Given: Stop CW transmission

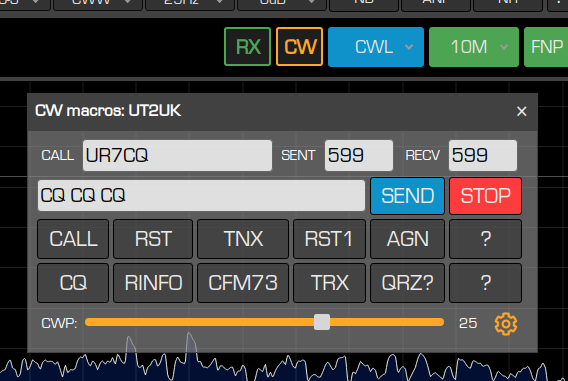Looking at the screenshot, I should tap(485, 196).
